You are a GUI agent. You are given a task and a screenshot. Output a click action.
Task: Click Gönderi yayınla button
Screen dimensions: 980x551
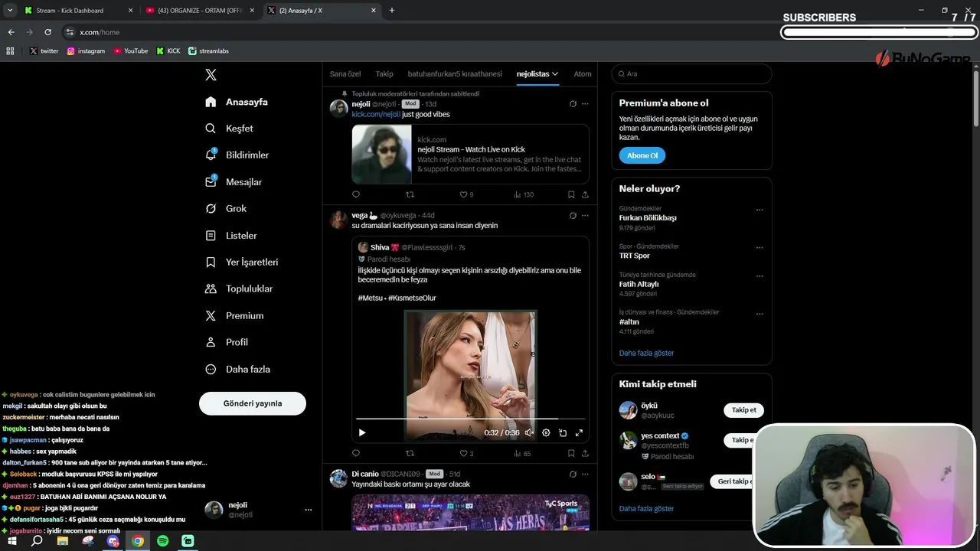click(253, 403)
